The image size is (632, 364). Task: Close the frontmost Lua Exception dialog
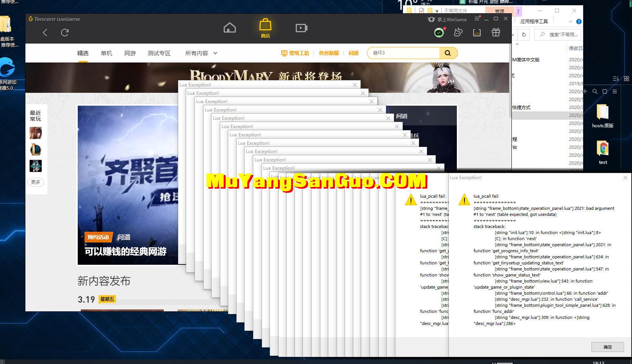coord(626,178)
